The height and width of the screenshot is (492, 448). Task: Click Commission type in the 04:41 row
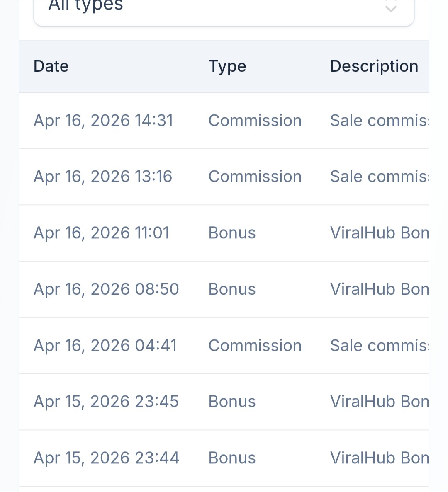(255, 345)
